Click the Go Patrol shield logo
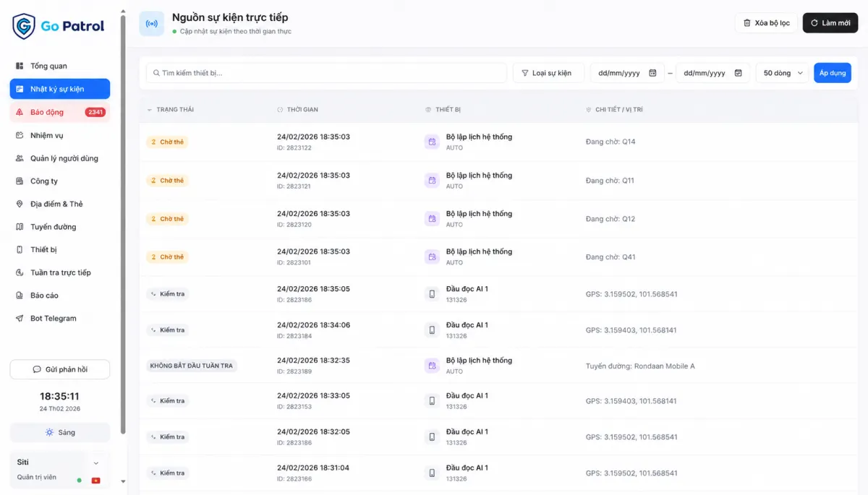868x495 pixels. point(24,26)
